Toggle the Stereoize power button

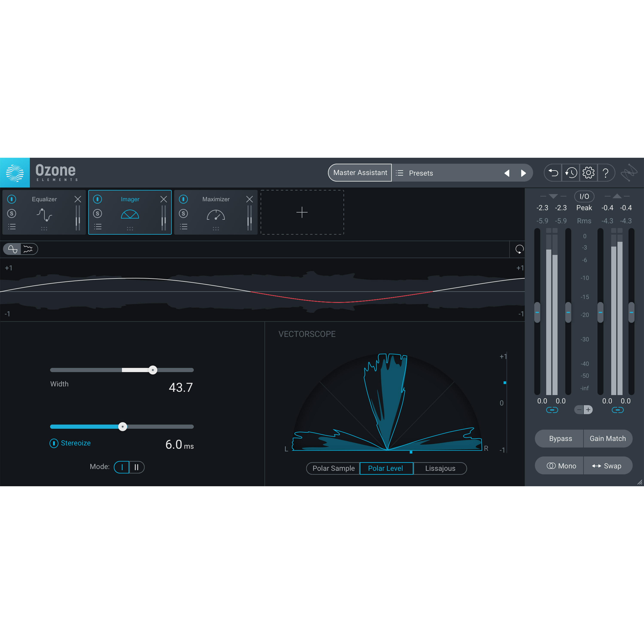[x=54, y=443]
